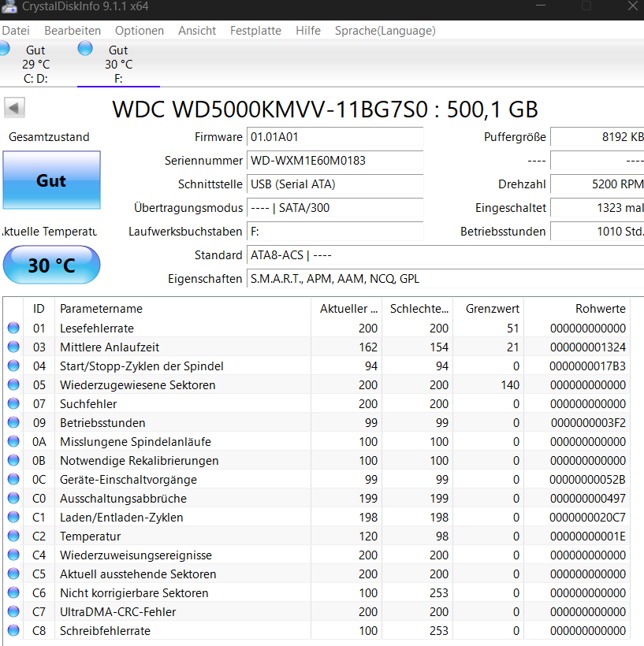Click the Firmware field 01.01A01
644x646 pixels.
335,137
